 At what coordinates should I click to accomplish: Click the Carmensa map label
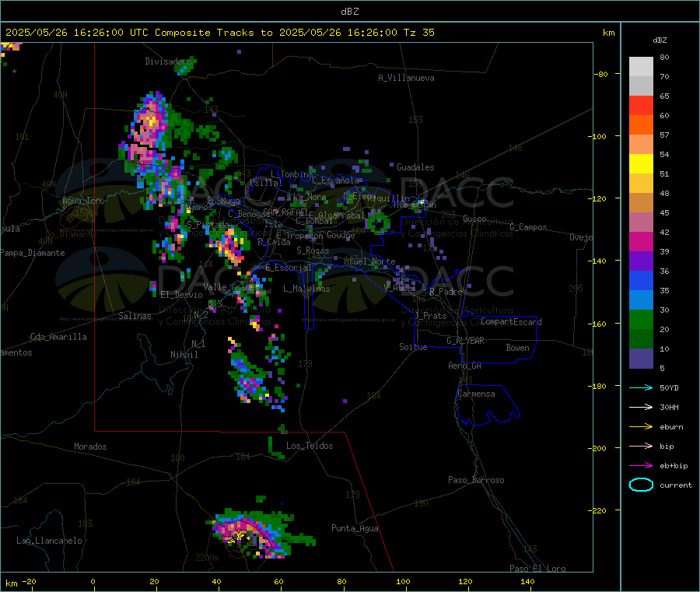point(476,394)
